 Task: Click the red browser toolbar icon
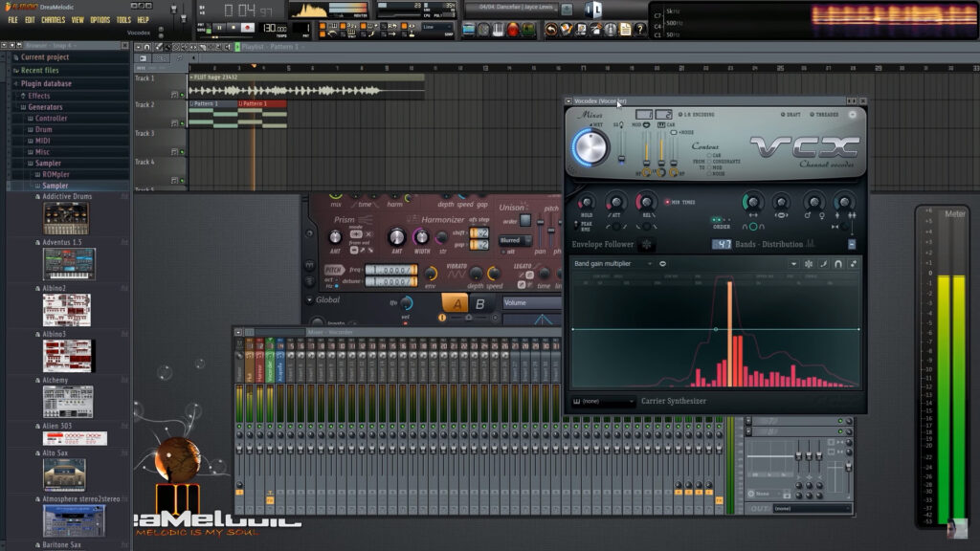click(513, 29)
